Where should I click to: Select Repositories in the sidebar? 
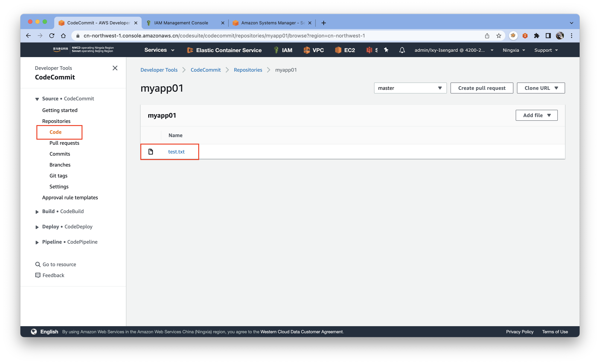coord(56,121)
